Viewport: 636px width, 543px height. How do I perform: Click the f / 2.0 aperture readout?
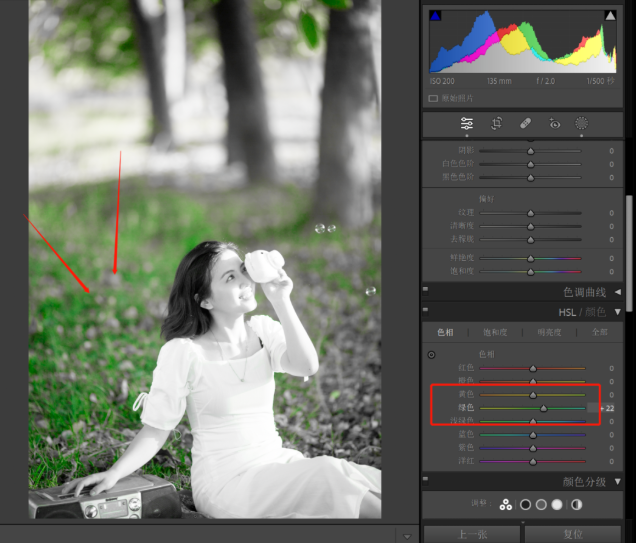pos(546,81)
